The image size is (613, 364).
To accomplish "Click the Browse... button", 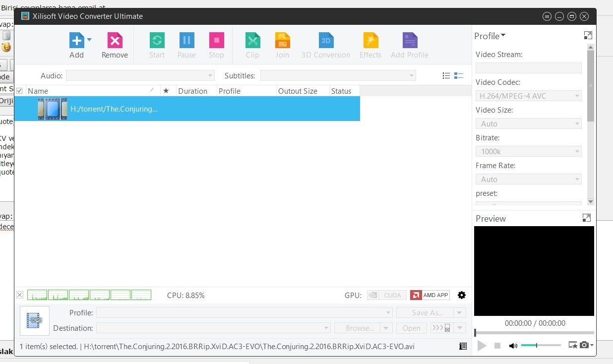I will (x=357, y=328).
